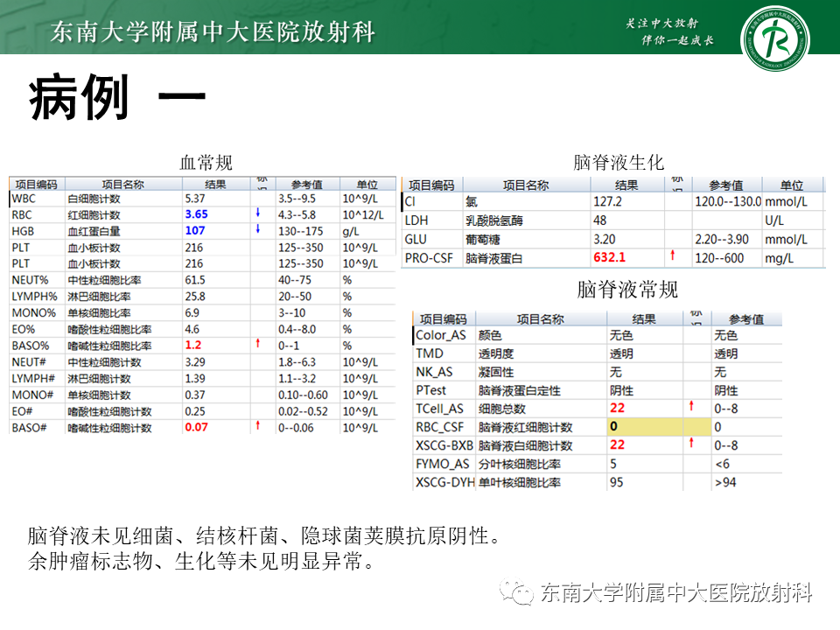Screen dimensions: 840x630
Task: Click the PTest result 阴性
Action: [621, 390]
